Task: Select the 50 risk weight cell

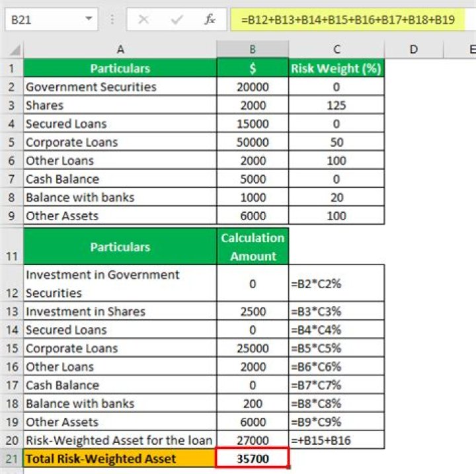Action: pyautogui.click(x=337, y=142)
